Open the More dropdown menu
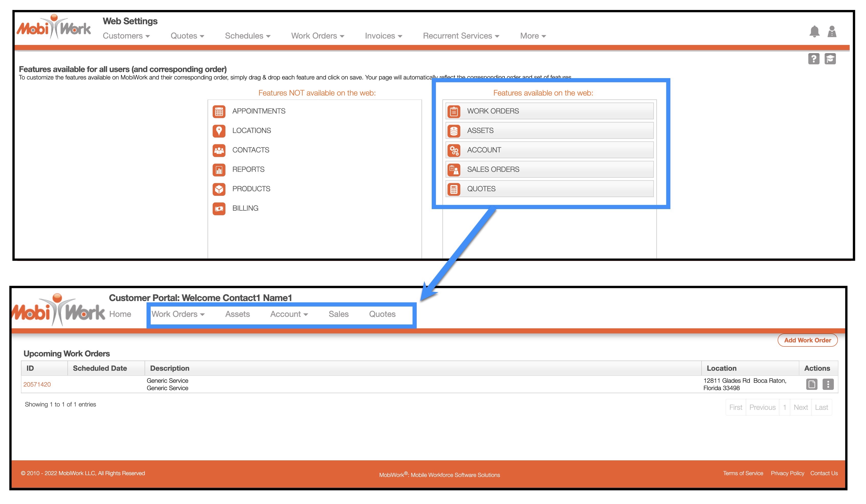This screenshot has width=866, height=504. tap(533, 36)
